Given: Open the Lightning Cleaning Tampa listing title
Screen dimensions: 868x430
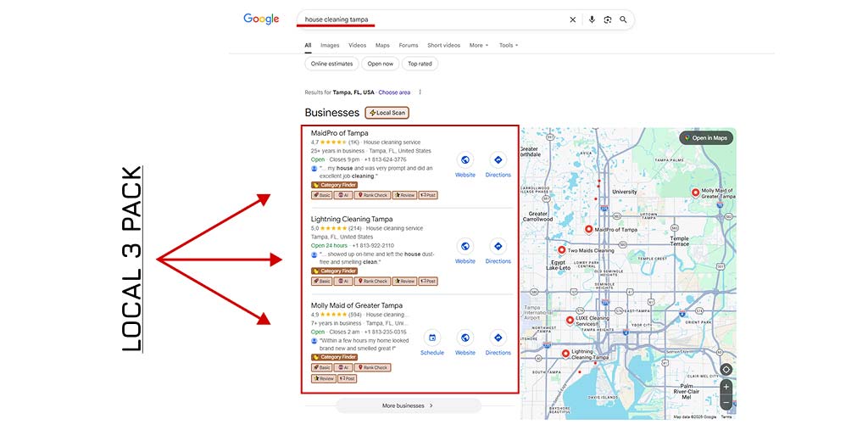Looking at the screenshot, I should [352, 219].
